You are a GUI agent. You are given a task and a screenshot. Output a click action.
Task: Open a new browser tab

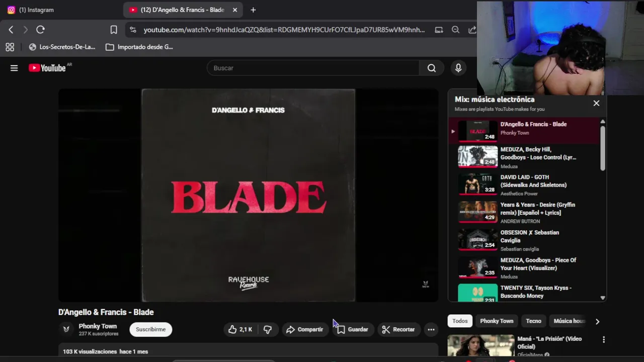[x=253, y=10]
